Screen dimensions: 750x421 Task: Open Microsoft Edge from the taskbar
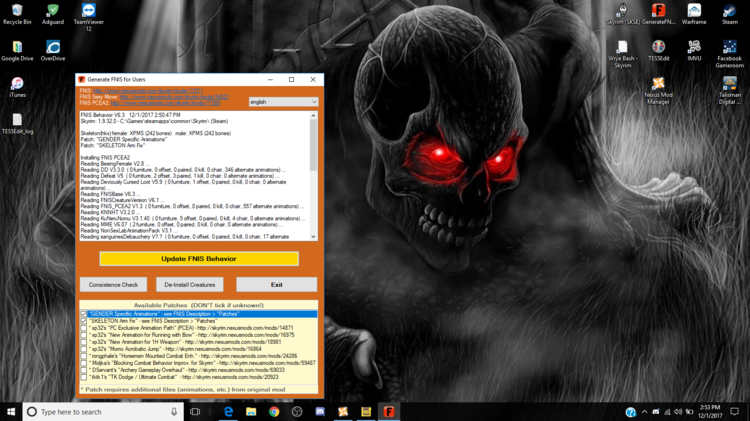pos(228,411)
